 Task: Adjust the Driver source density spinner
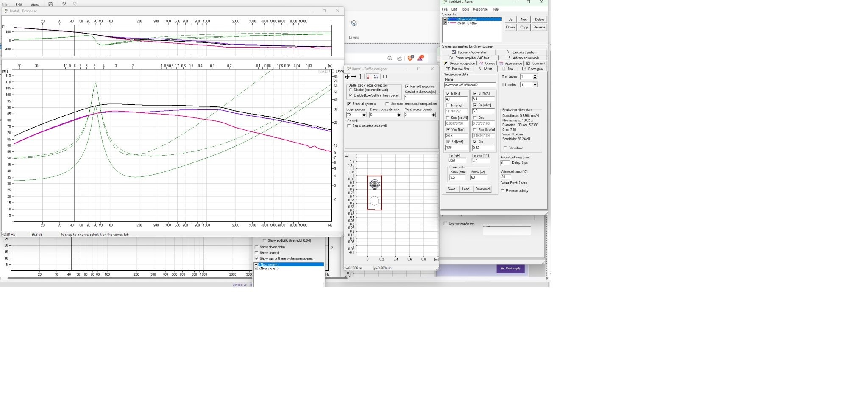(x=399, y=115)
